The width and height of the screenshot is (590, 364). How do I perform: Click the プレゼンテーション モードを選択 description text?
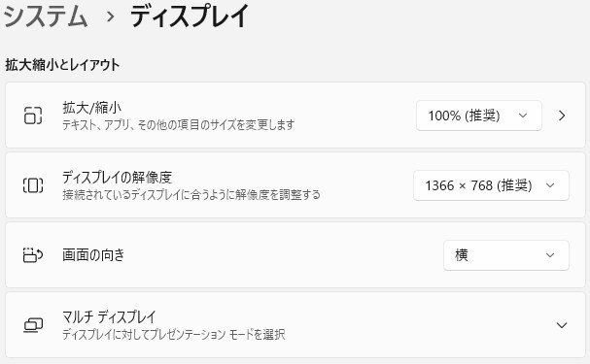pyautogui.click(x=217, y=334)
